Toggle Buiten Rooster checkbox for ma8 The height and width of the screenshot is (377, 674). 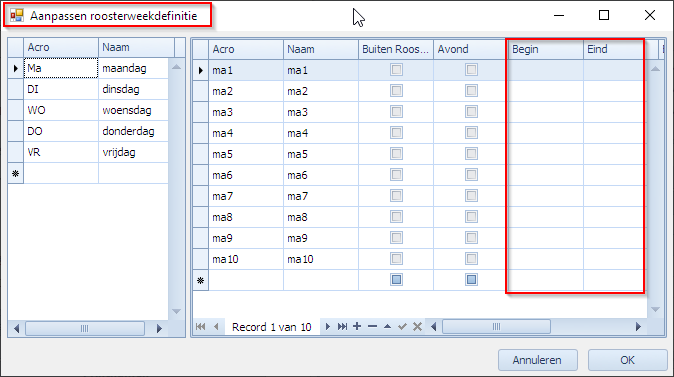[396, 217]
